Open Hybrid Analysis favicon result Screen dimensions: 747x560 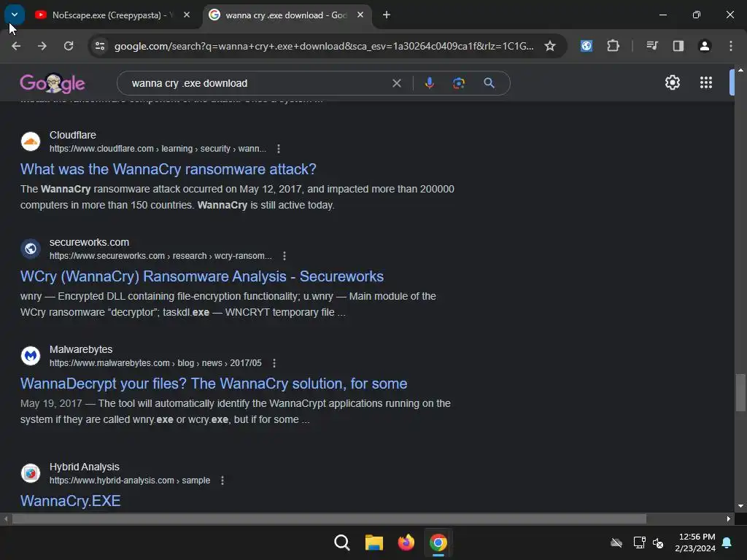[x=31, y=472]
